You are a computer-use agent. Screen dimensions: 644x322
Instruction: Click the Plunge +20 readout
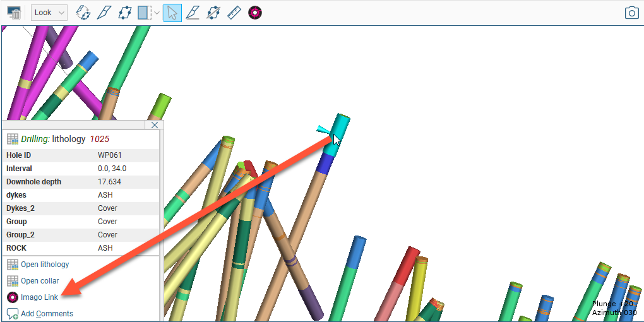pos(612,304)
